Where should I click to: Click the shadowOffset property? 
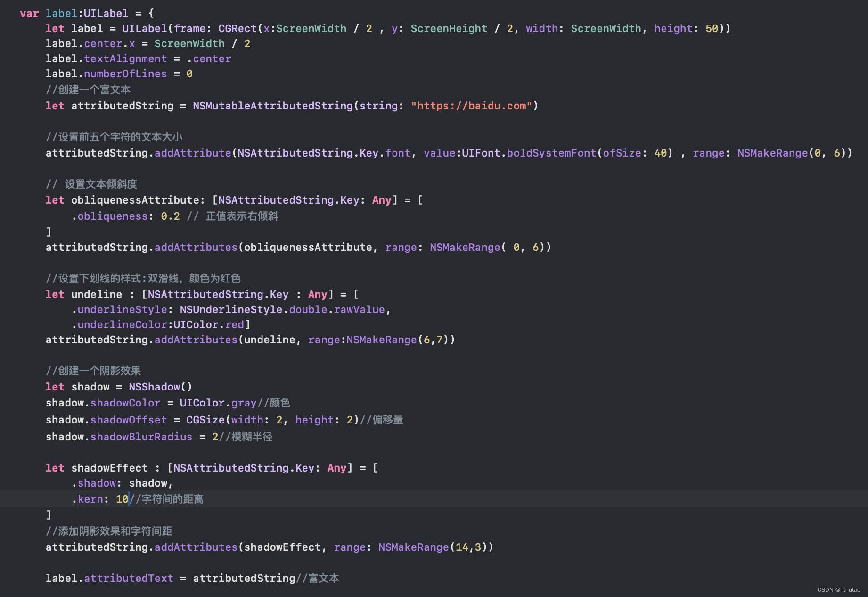[129, 420]
